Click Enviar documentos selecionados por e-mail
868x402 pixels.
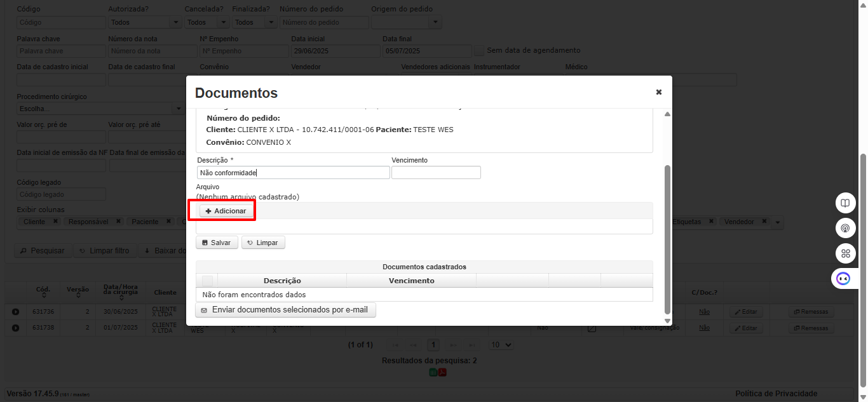tap(286, 310)
